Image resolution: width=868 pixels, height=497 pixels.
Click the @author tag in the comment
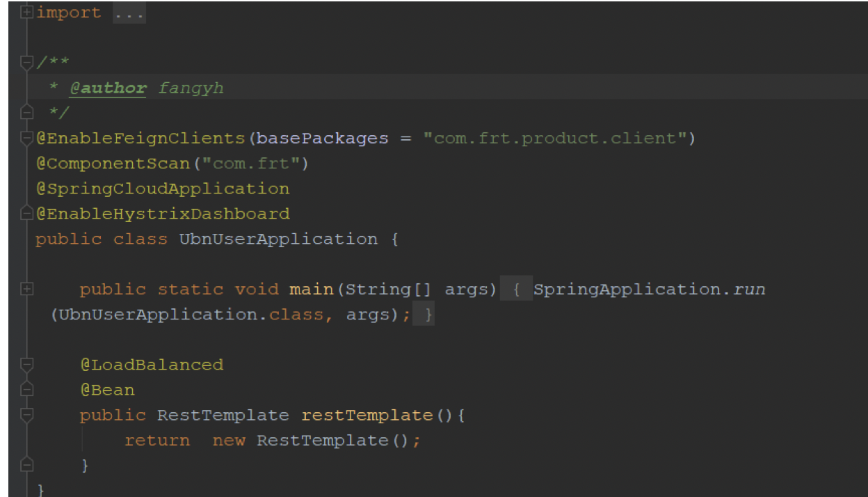click(x=104, y=87)
